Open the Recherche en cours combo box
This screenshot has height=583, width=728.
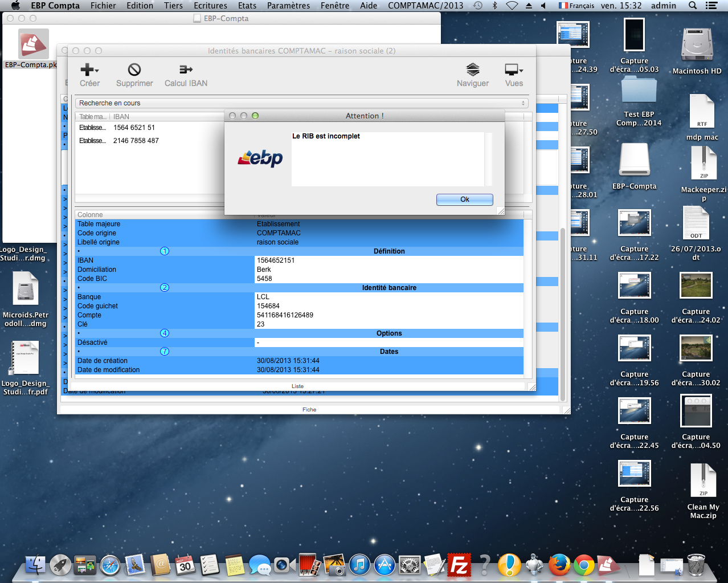301,103
